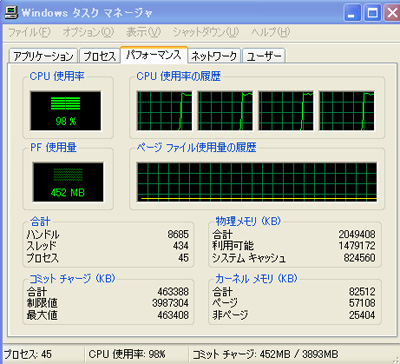The height and width of the screenshot is (364, 400).
Task: Click status bar プロセス: 45 entry
Action: tap(28, 354)
